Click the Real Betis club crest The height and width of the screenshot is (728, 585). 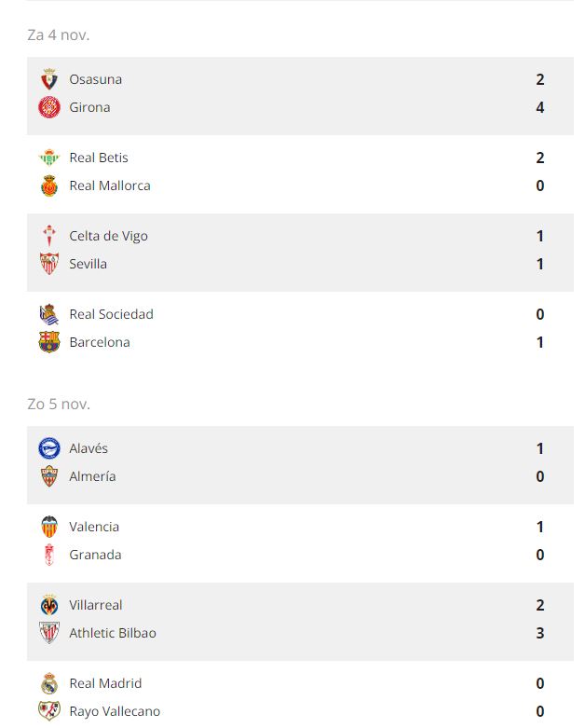pyautogui.click(x=49, y=158)
